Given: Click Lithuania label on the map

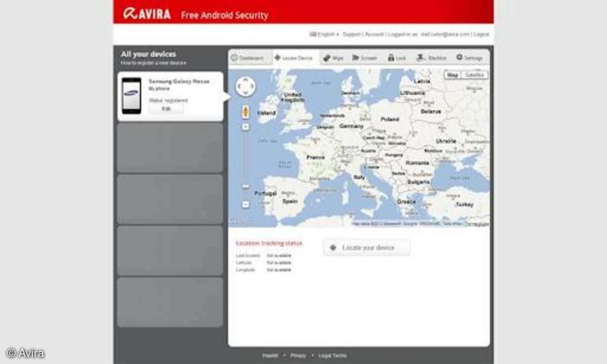Looking at the screenshot, I should (413, 93).
